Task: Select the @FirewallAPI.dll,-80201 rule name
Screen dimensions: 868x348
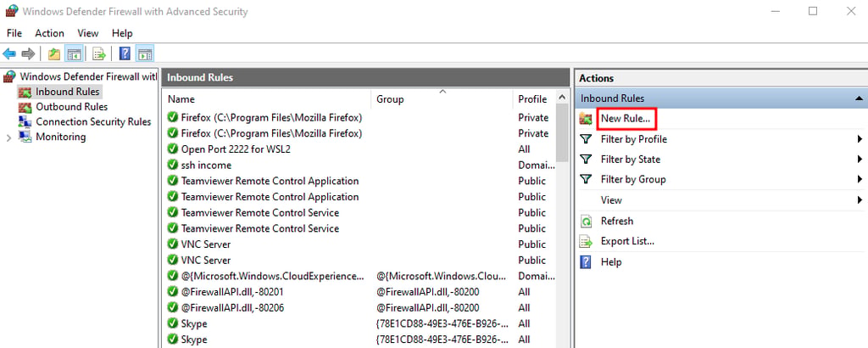Action: click(x=232, y=292)
